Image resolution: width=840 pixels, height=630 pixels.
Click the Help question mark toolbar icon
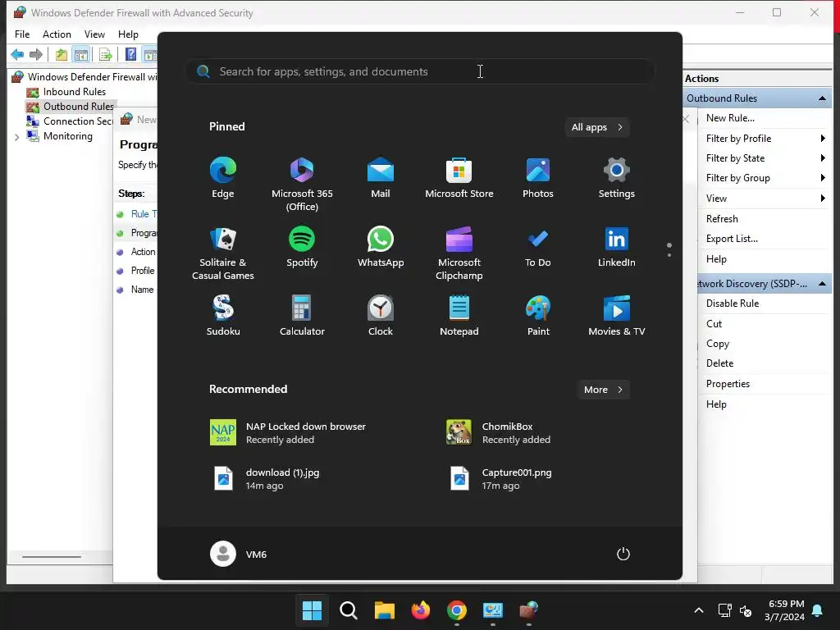(x=130, y=54)
